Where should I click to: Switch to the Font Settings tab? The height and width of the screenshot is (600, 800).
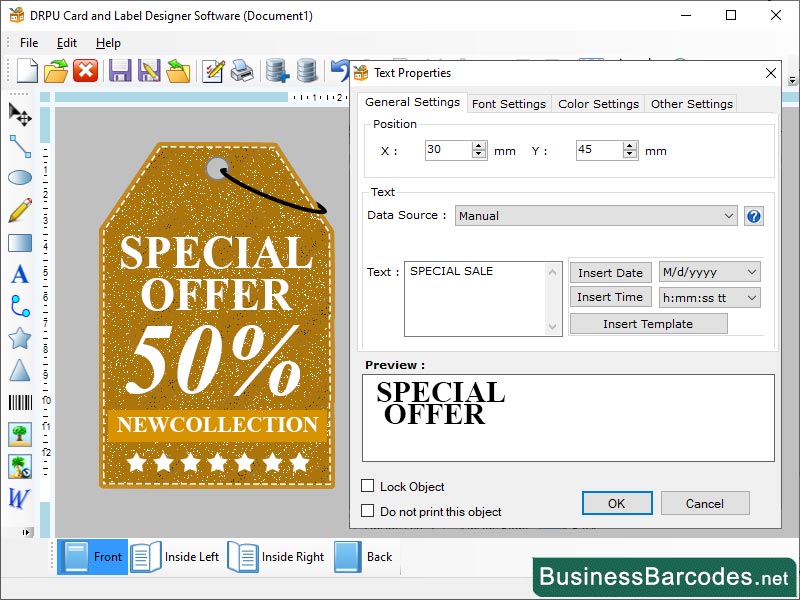(x=510, y=103)
